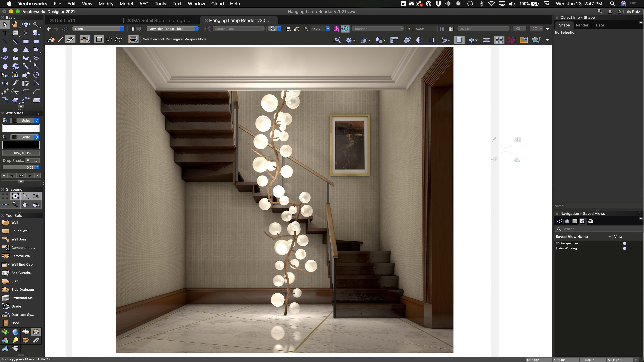The image size is (644, 362).
Task: Select the Text tool
Action: (x=5, y=33)
